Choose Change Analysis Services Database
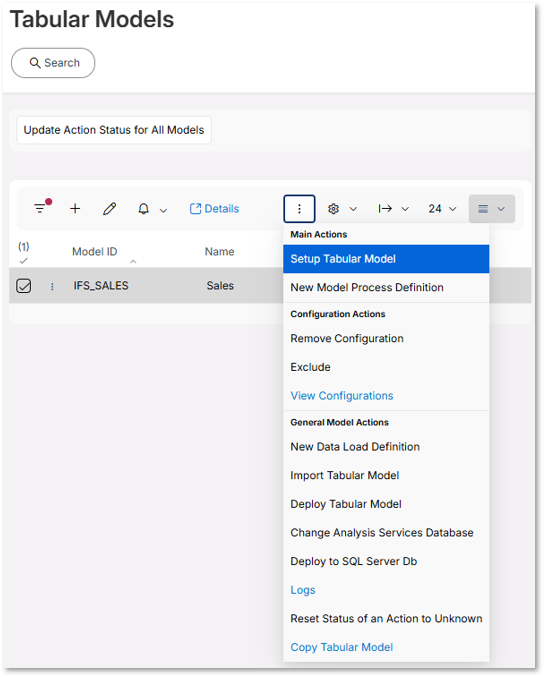This screenshot has width=544, height=677. (386, 533)
